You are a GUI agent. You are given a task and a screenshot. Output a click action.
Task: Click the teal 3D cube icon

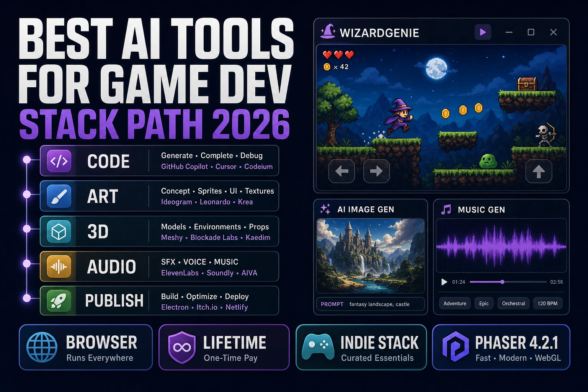(59, 232)
